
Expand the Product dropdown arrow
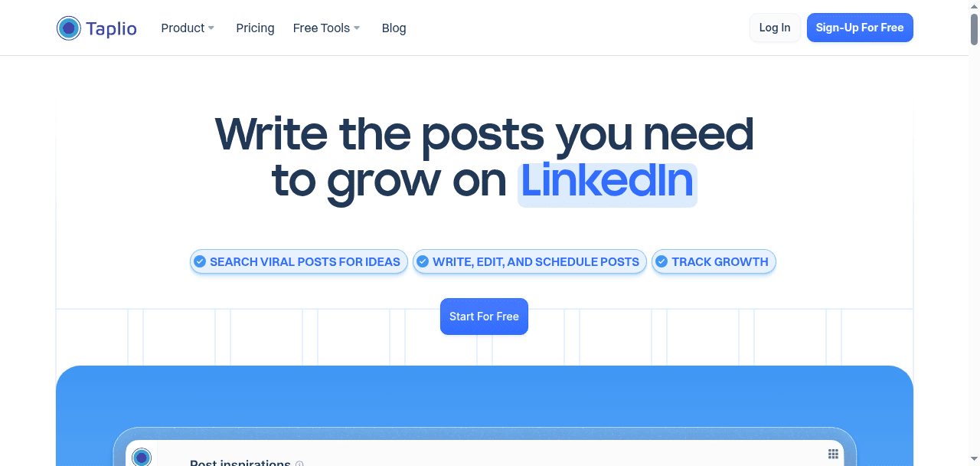[211, 28]
